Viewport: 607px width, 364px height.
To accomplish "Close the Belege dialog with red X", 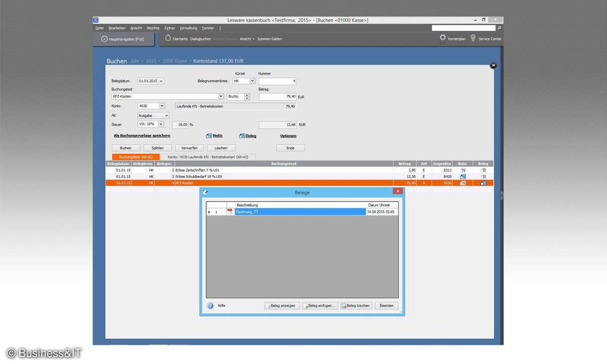I will click(x=398, y=192).
